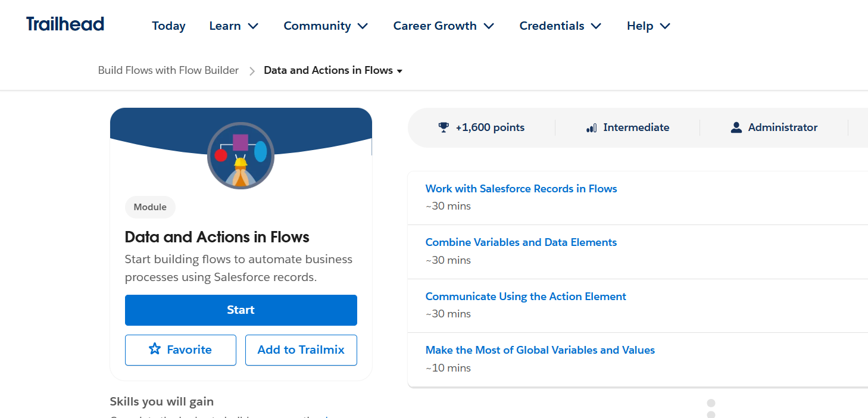868x418 pixels.
Task: Expand the Learn menu
Action: (234, 26)
